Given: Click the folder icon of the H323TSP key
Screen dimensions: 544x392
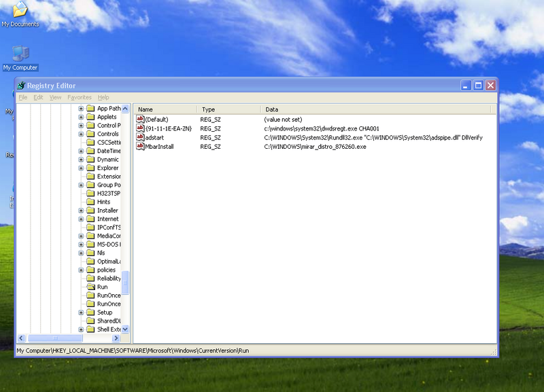Looking at the screenshot, I should coord(90,194).
